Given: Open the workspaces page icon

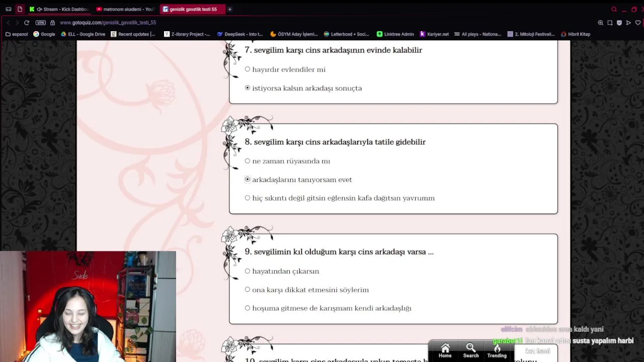Looking at the screenshot, I should pos(20,9).
